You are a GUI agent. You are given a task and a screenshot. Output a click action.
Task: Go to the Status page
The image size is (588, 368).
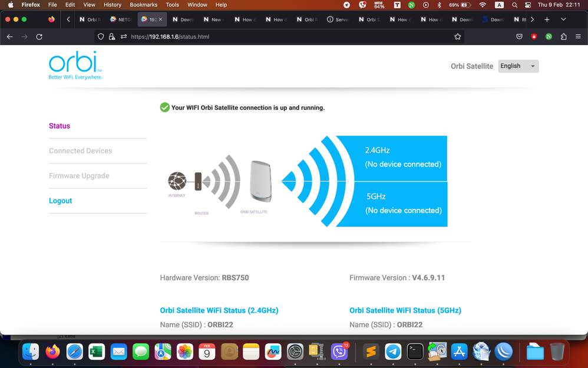[60, 126]
